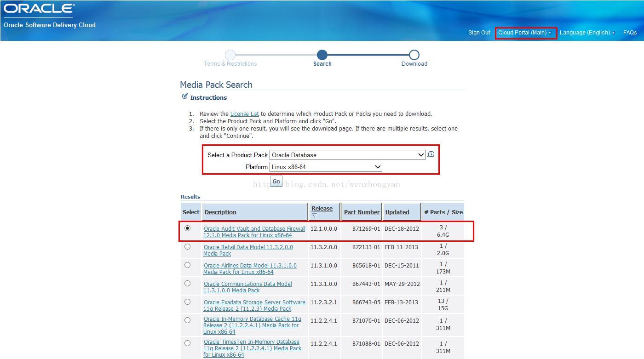Open Oracle Exadata Storage Server Software link
Viewport: 644px width, 359px height.
coord(254,305)
